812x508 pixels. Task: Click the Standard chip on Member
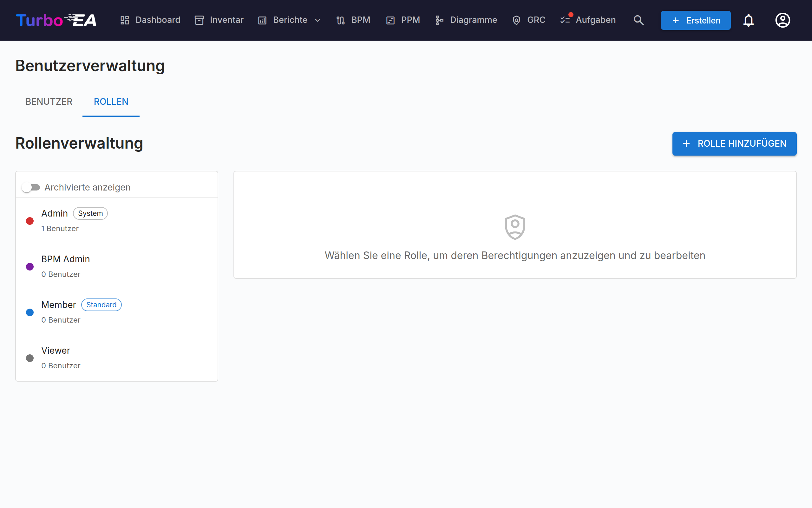click(101, 305)
